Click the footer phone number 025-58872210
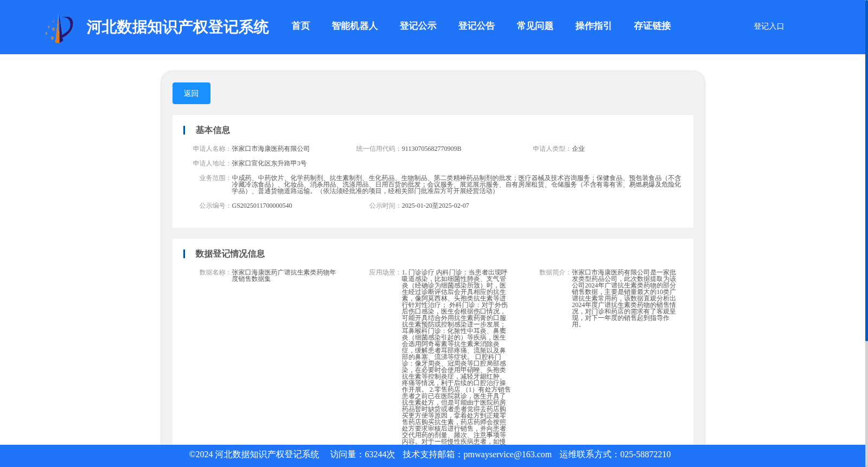Viewport: 868px width, 467px height. 645,455
